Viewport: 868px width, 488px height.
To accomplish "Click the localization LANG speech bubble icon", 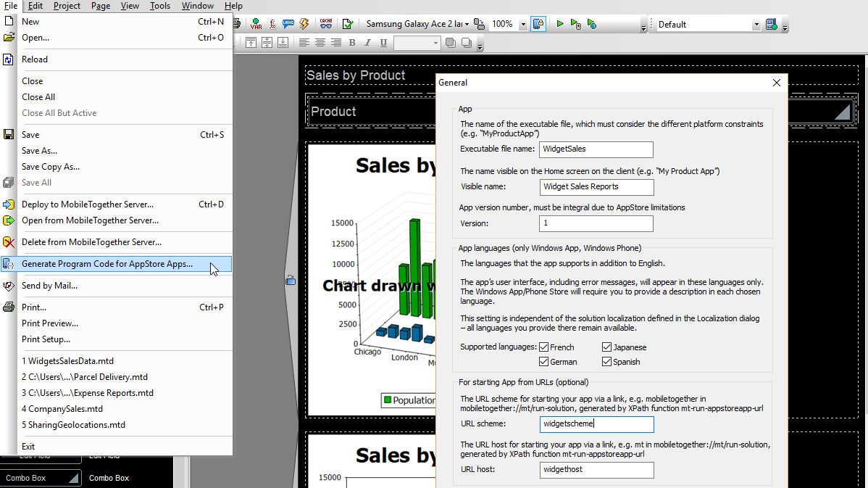I will (x=288, y=24).
